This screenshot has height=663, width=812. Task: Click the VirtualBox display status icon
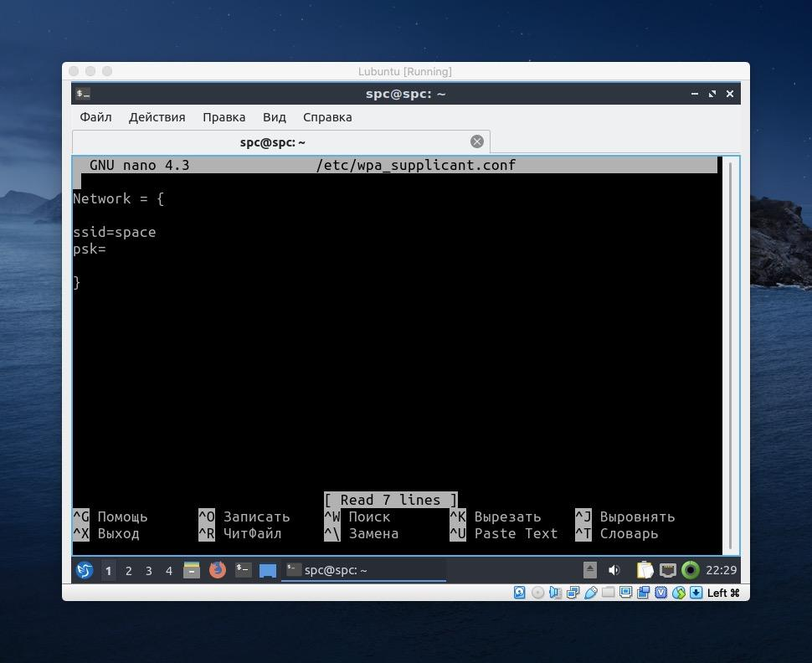click(626, 592)
